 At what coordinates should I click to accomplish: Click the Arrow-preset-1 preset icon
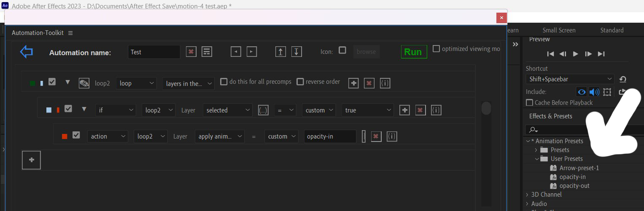coord(553,168)
